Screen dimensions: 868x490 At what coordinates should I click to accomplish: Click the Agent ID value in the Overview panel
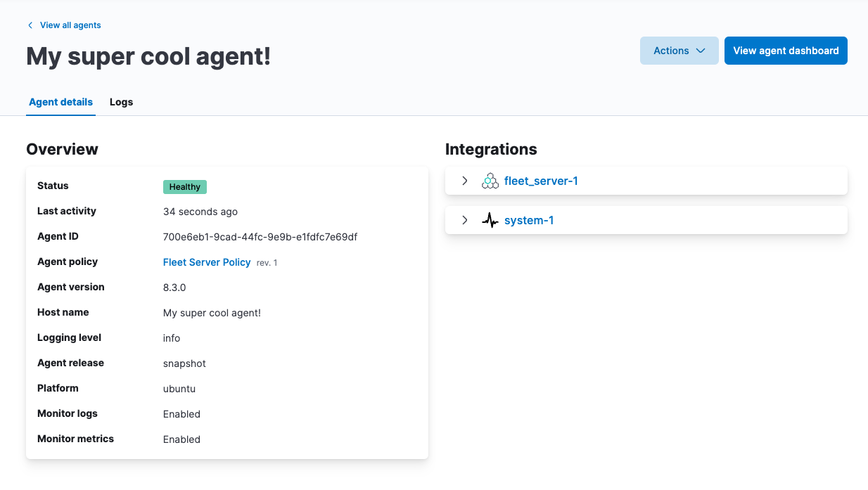(259, 236)
